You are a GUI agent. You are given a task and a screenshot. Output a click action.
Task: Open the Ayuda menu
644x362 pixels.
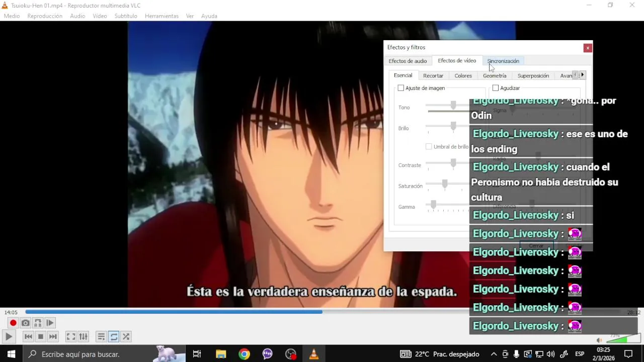[209, 16]
